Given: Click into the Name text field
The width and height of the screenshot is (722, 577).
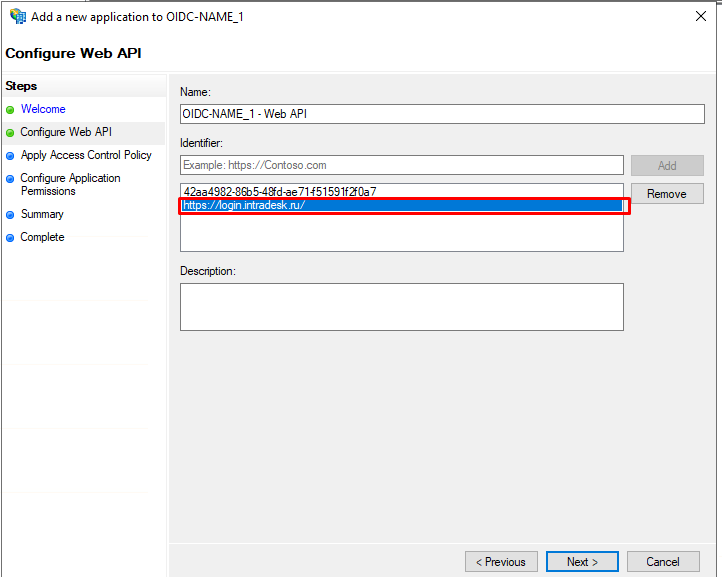Looking at the screenshot, I should click(x=442, y=114).
